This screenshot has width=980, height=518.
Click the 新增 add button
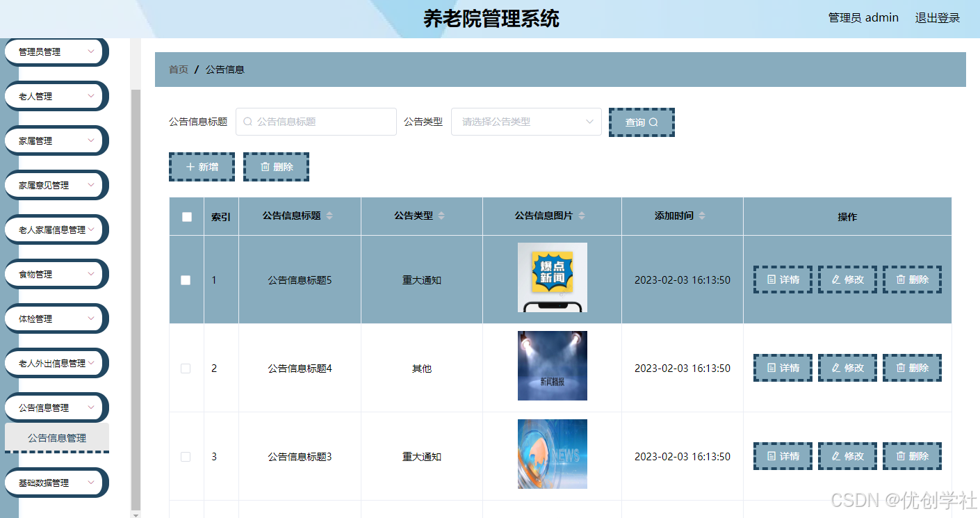(x=202, y=167)
